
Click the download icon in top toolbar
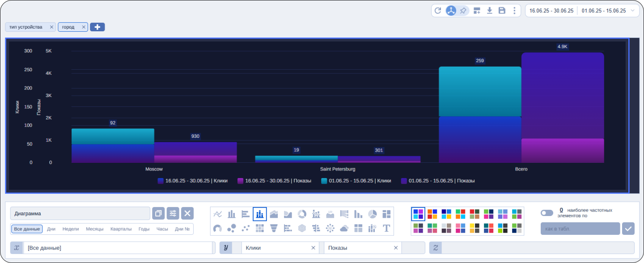click(490, 11)
